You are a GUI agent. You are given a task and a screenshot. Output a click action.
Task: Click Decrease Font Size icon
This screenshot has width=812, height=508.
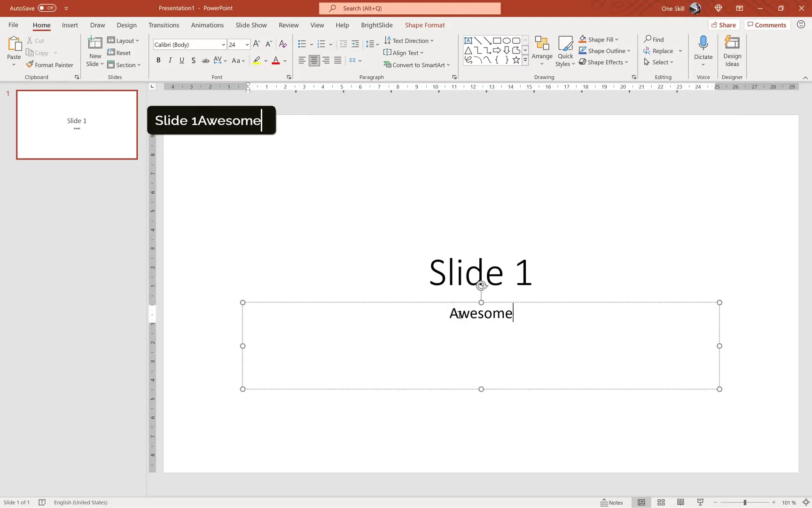(x=269, y=44)
